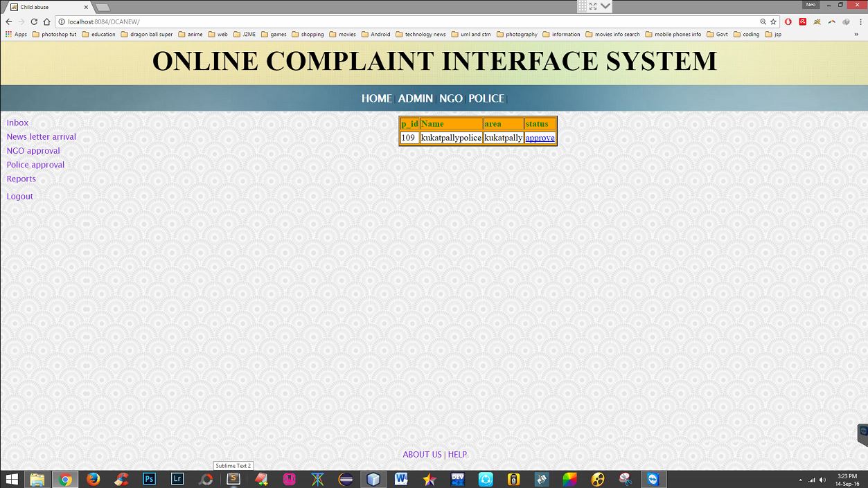Show hidden system tray icons arrow
868x488 pixels.
801,480
